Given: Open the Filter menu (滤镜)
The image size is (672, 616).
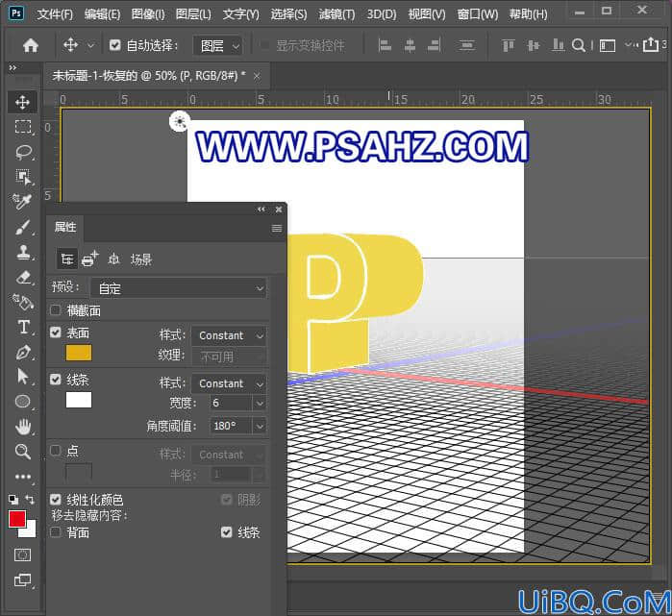Looking at the screenshot, I should tap(336, 14).
